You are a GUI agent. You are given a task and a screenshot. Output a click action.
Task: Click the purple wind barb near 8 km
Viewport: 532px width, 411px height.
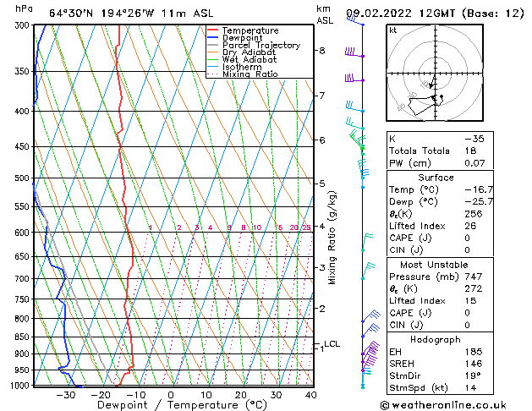pos(355,52)
